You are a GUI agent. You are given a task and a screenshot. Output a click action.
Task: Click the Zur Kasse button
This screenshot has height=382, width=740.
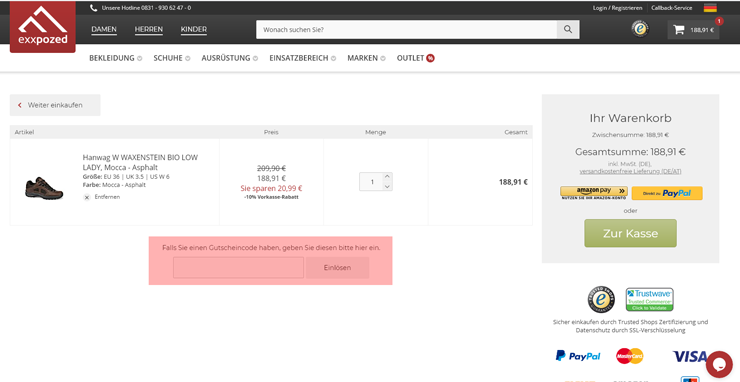point(630,233)
